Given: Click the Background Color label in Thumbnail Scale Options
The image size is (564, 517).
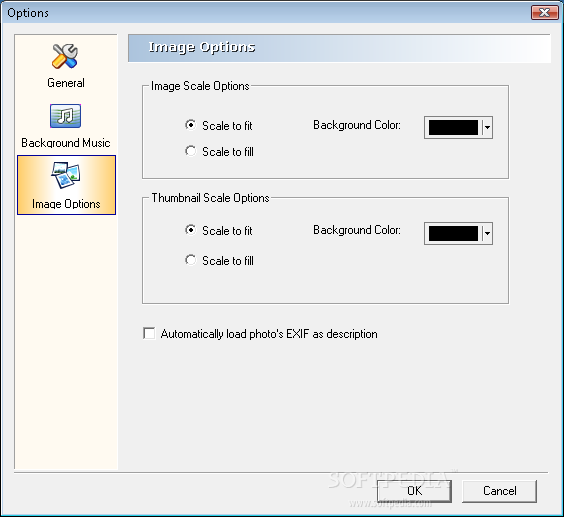Looking at the screenshot, I should tap(357, 230).
